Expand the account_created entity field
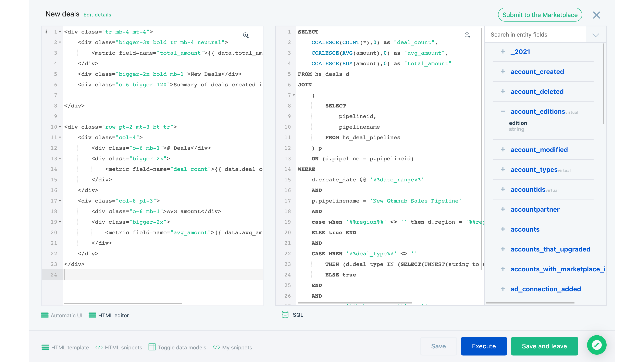 pyautogui.click(x=503, y=72)
